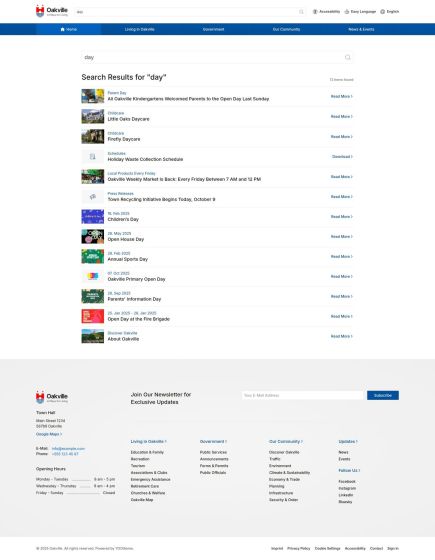This screenshot has width=435, height=560.
Task: Go to the Home tab in the navigation
Action: click(68, 29)
